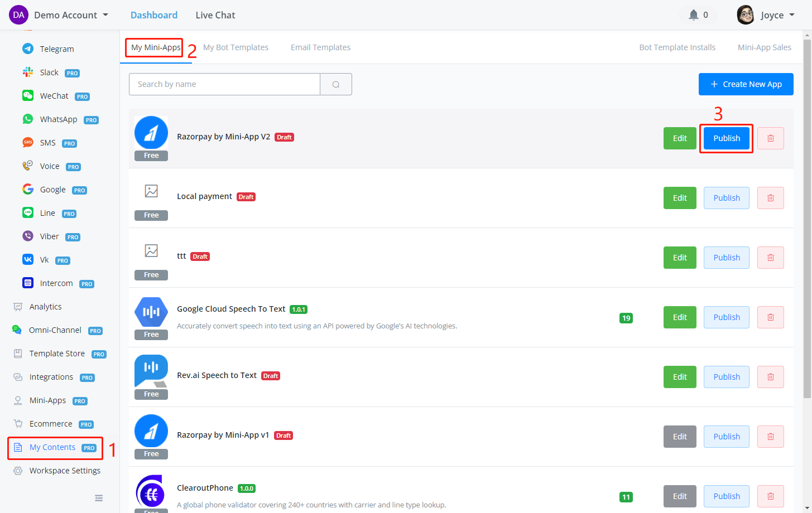
Task: Open the WeChat channel icon
Action: click(28, 95)
